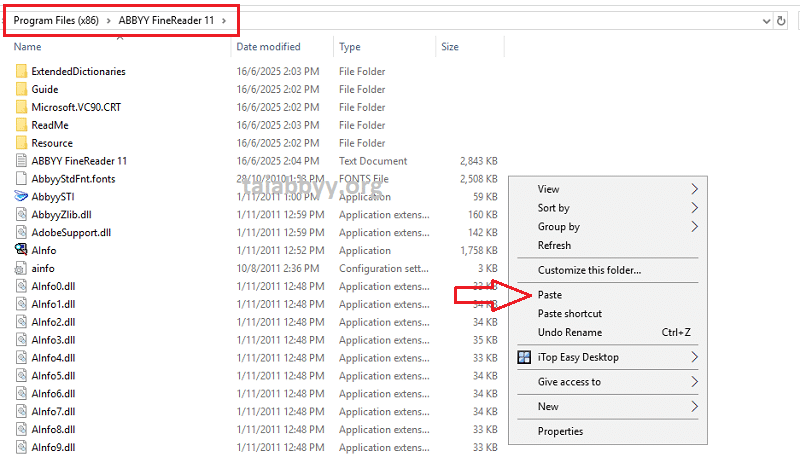Click the AInfo7.dll file icon
Image resolution: width=800 pixels, height=457 pixels.
pyautogui.click(x=21, y=411)
